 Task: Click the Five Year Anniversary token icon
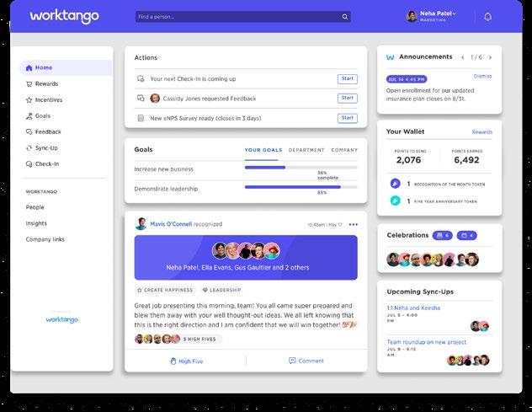click(395, 201)
